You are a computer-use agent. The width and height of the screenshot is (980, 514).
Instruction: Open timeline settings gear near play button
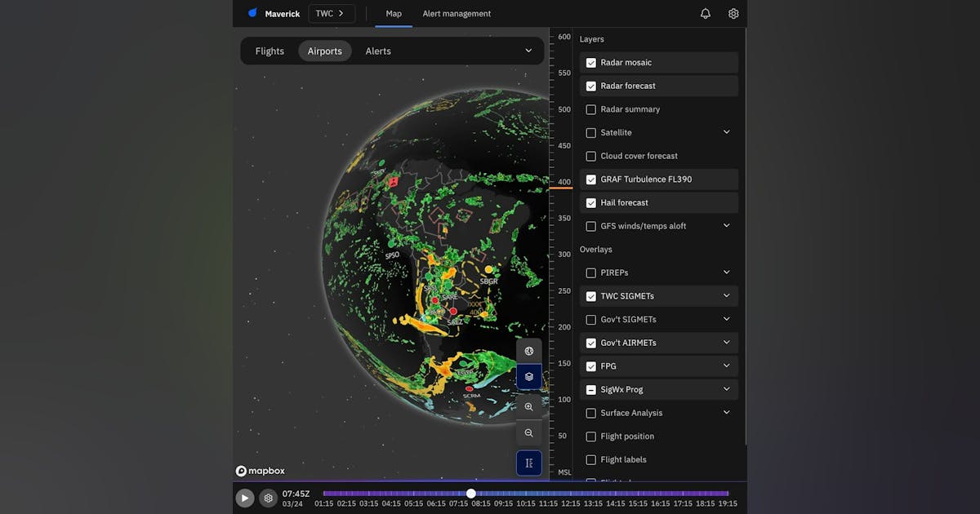[x=268, y=498]
